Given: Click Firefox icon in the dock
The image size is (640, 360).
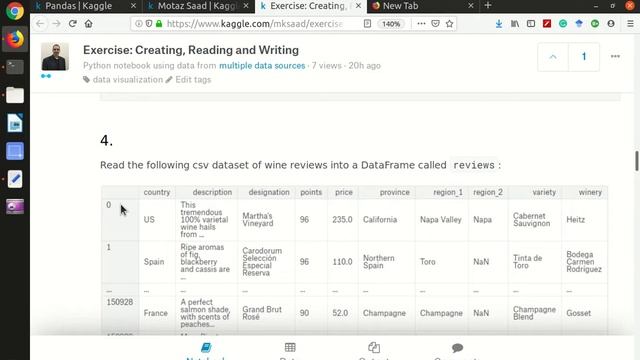Looking at the screenshot, I should tap(15, 39).
